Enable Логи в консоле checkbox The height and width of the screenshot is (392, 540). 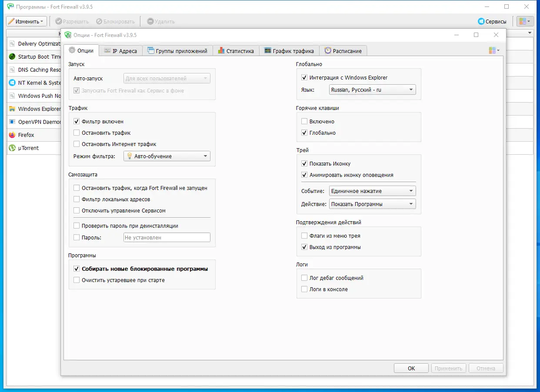(304, 289)
